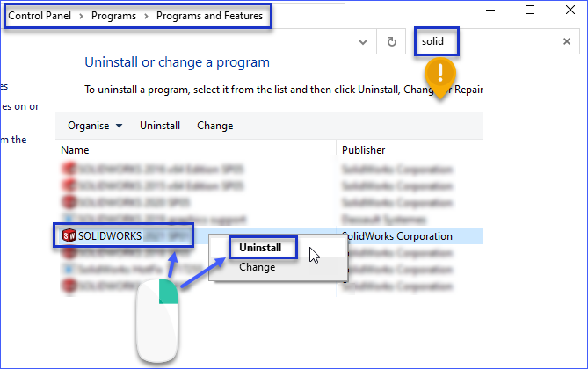The width and height of the screenshot is (588, 369).
Task: Click the SOLIDWORKS red program icon
Action: [x=69, y=235]
